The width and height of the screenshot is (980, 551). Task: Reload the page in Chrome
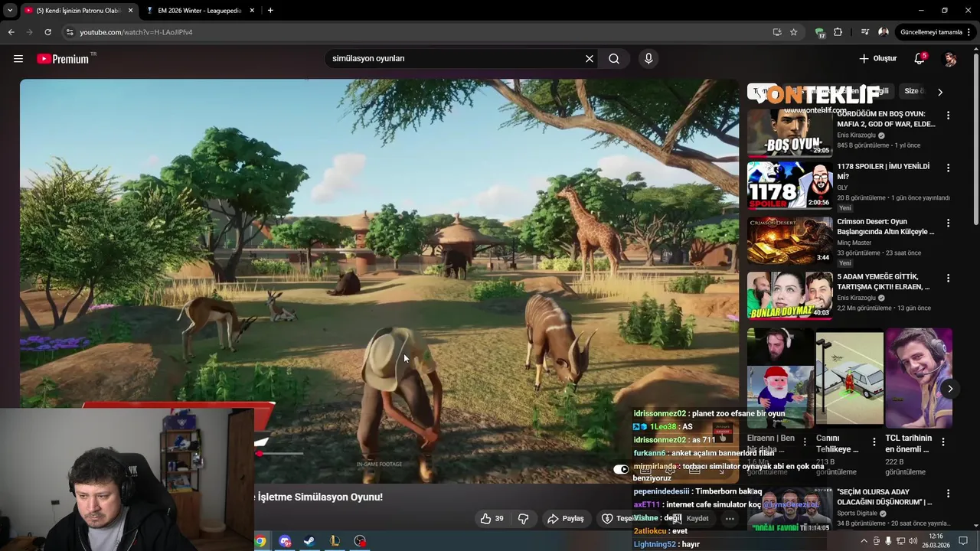[x=47, y=32]
